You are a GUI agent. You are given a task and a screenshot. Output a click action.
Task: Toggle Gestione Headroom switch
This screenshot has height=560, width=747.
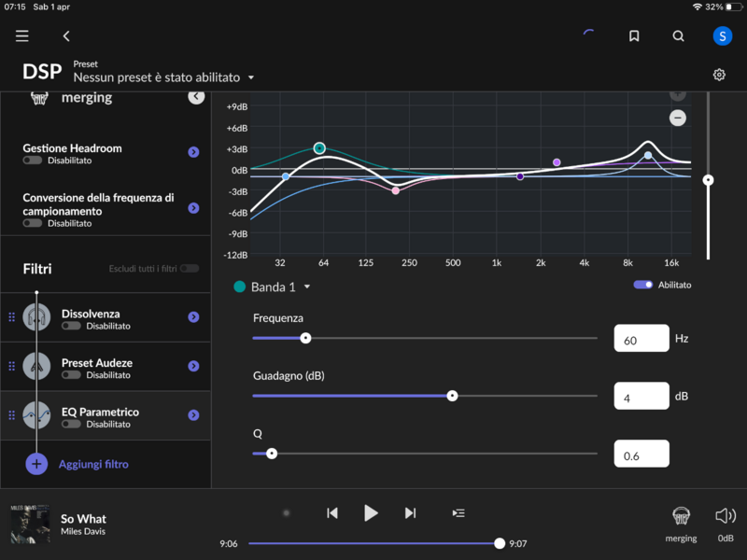34,161
